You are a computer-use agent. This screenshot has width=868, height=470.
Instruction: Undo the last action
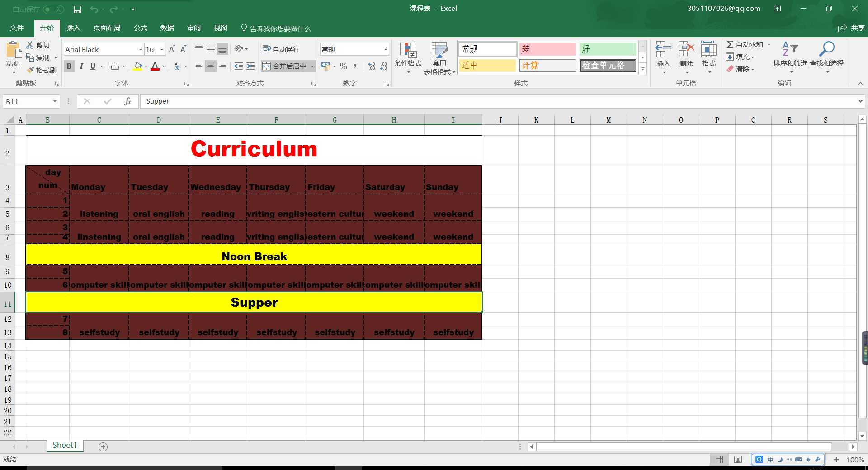point(94,9)
